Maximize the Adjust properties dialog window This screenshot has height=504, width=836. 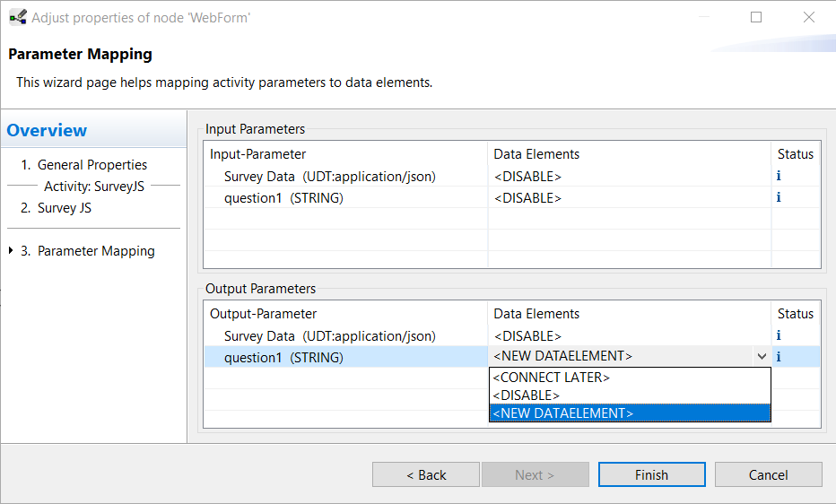point(756,18)
